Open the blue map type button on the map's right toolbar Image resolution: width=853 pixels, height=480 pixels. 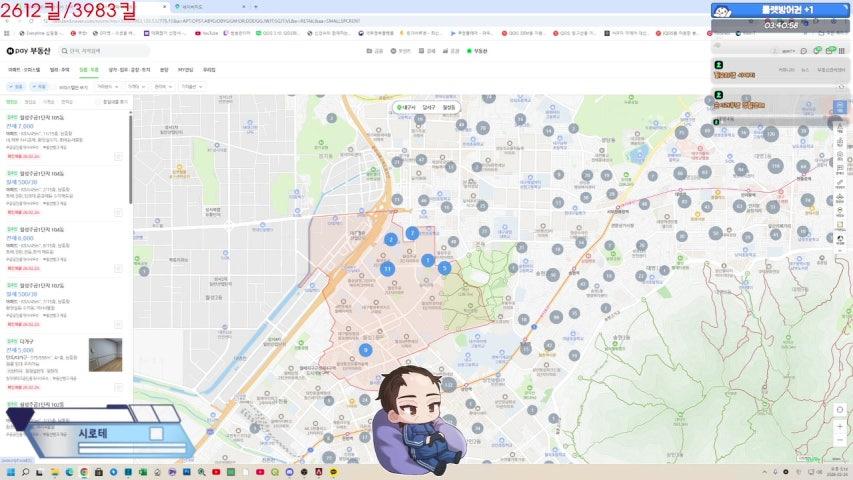tap(840, 106)
